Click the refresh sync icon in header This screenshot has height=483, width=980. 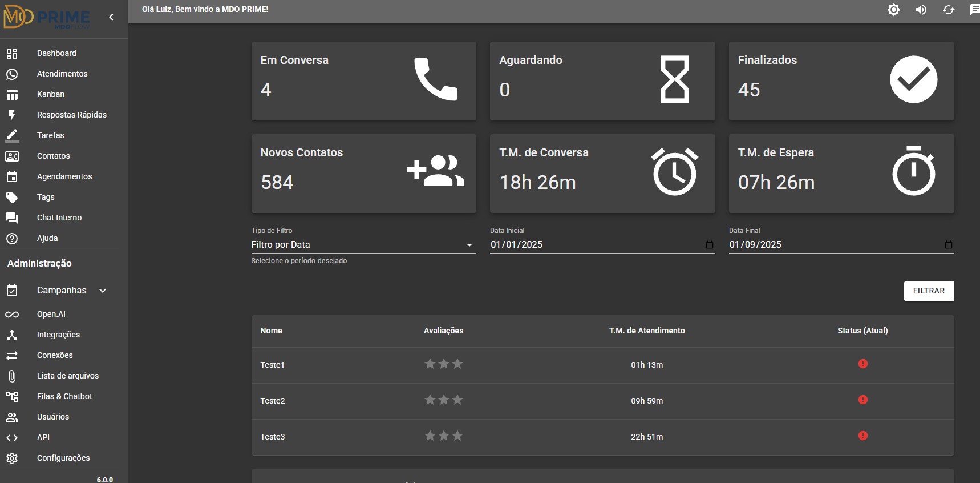point(949,10)
